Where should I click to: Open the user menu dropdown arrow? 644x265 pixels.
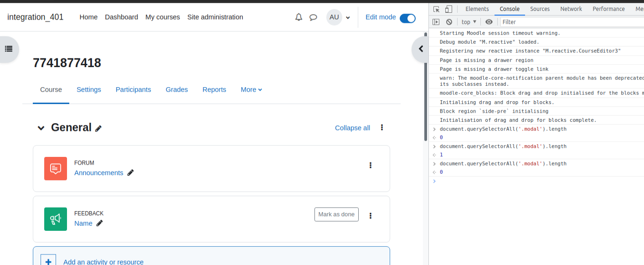(348, 18)
